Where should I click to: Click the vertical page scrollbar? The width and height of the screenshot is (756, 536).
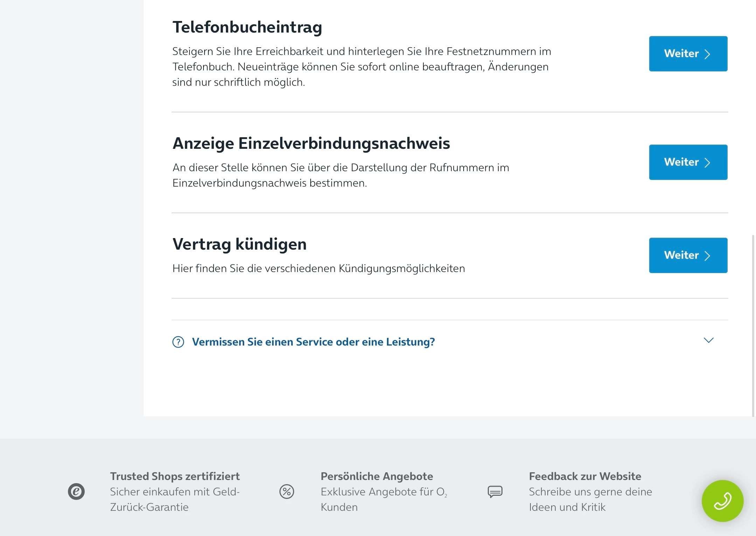[753, 326]
